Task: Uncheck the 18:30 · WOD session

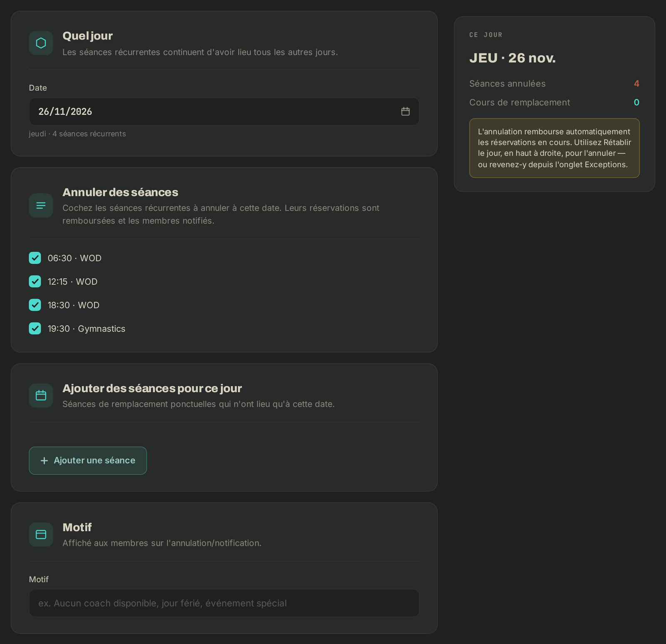Action: [x=35, y=305]
